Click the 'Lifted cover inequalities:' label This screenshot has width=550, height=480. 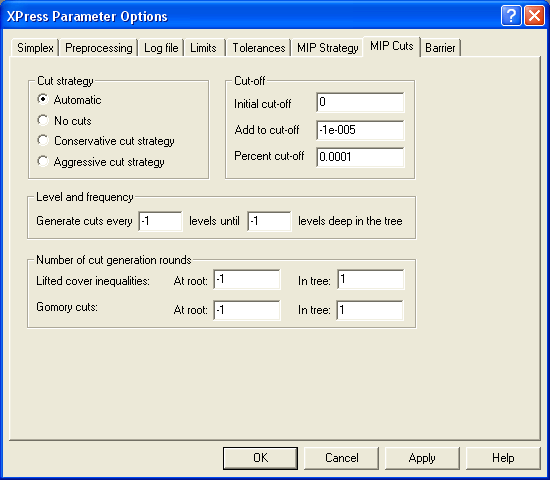click(x=93, y=281)
